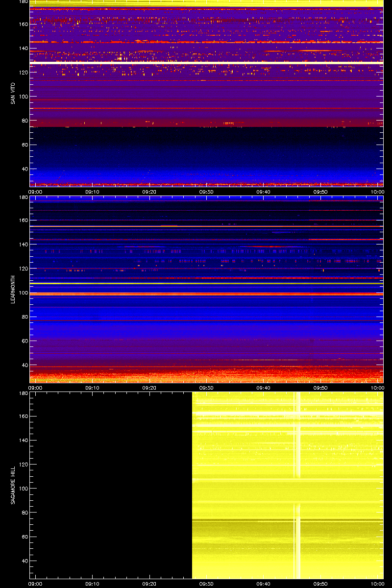Click the 09:50 time label under Learmonth

click(x=320, y=388)
